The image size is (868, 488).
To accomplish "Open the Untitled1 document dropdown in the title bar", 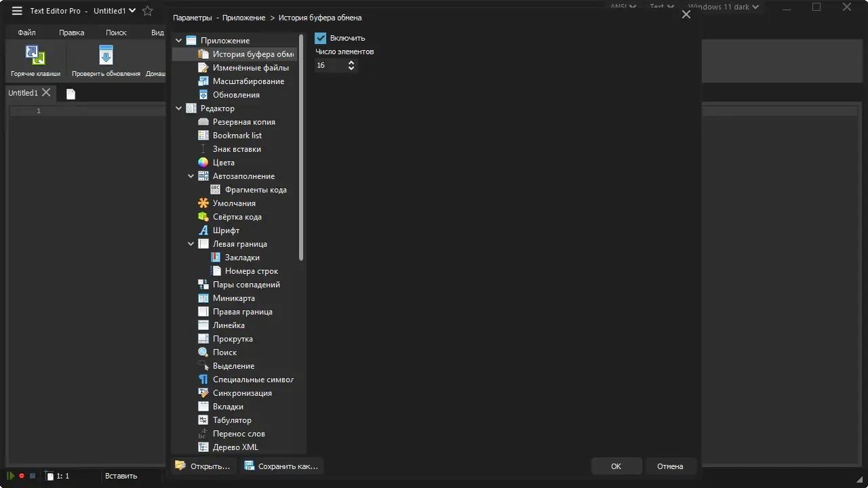I will coord(132,11).
